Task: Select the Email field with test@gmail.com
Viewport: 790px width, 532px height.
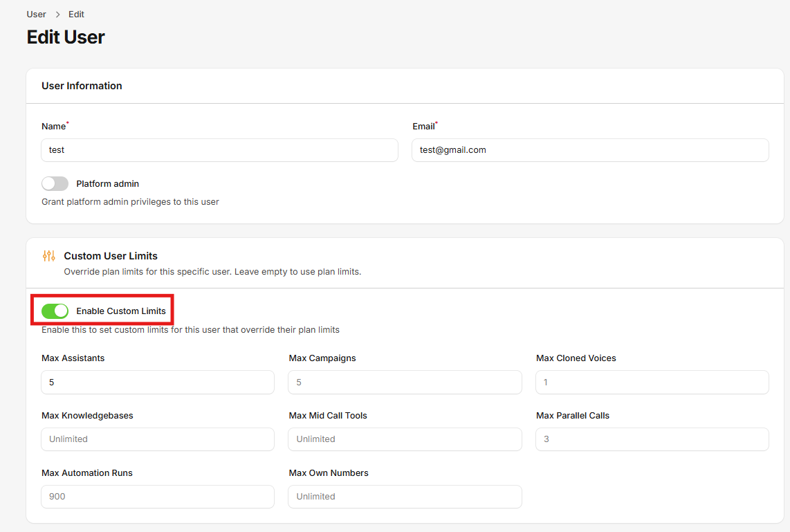Action: pos(590,150)
